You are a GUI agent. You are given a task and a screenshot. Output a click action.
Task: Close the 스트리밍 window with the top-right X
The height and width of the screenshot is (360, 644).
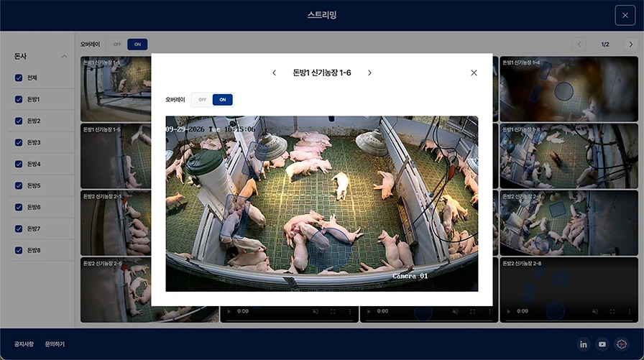click(x=625, y=16)
